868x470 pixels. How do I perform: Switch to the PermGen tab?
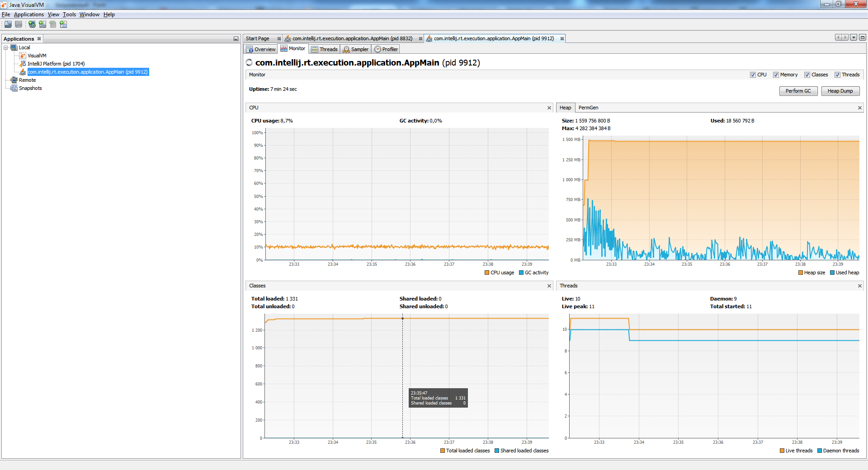588,108
